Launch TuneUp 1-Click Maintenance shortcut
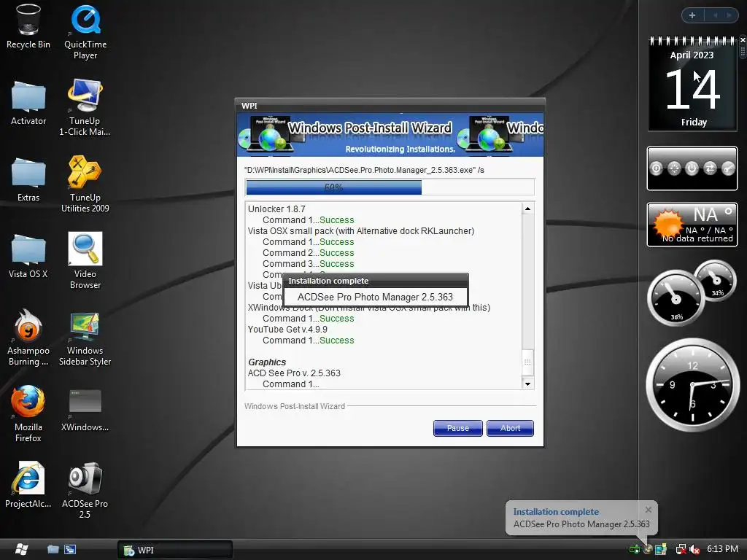Image resolution: width=747 pixels, height=560 pixels. tap(85, 108)
